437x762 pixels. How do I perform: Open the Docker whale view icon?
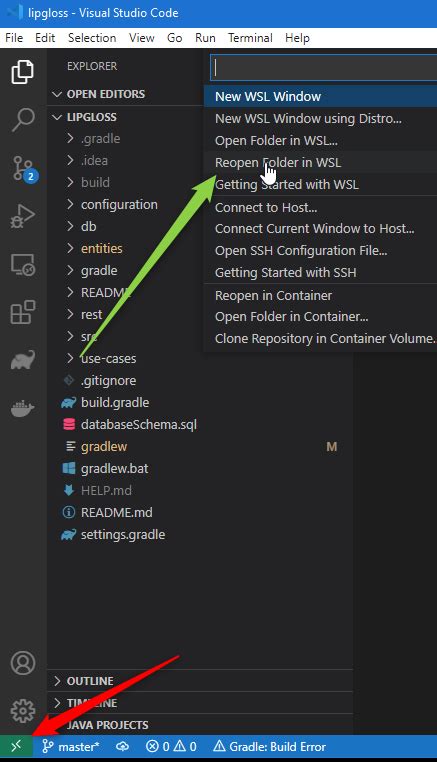[23, 409]
